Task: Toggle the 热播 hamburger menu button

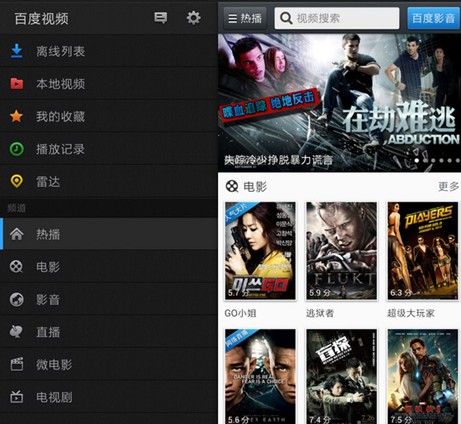Action: (x=245, y=18)
